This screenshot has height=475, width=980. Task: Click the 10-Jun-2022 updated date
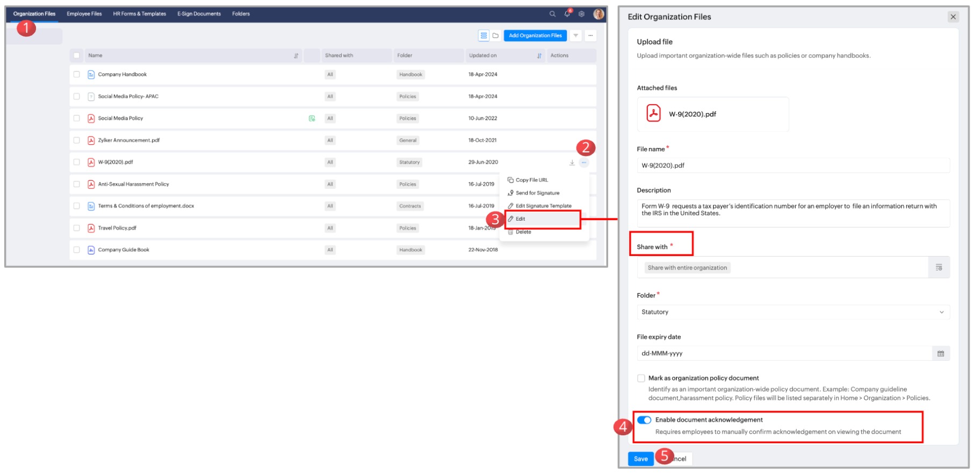pos(483,119)
